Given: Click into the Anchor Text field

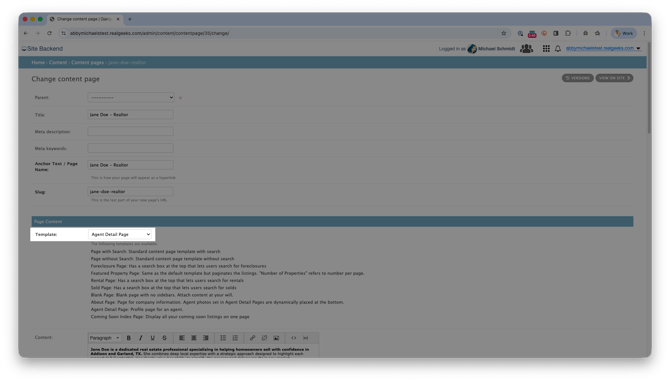Looking at the screenshot, I should [x=130, y=165].
